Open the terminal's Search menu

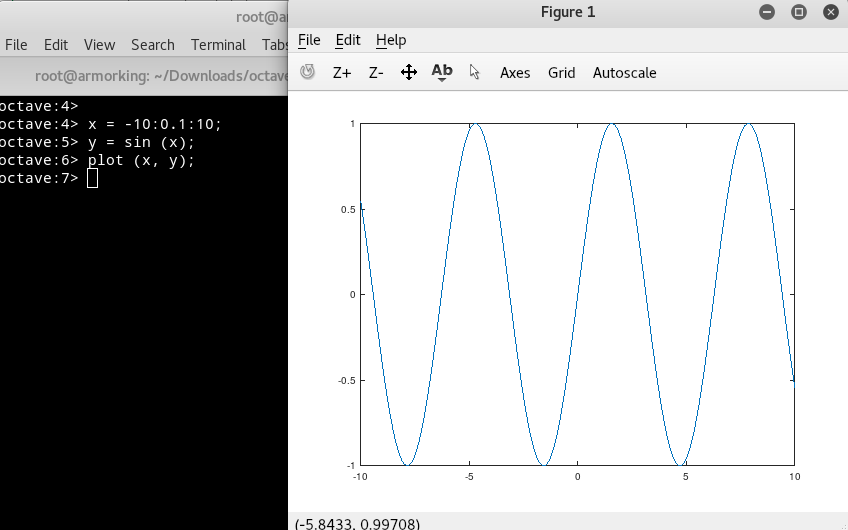(153, 45)
